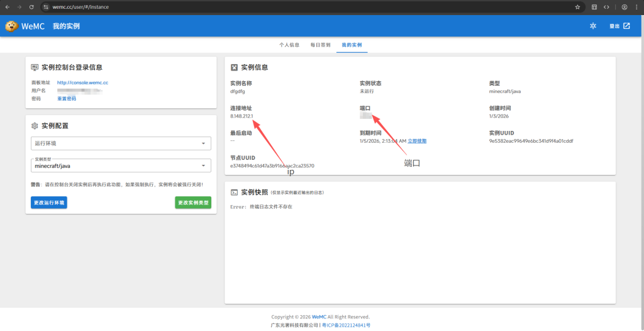
Task: Click the green 更改实例类型 button
Action: [x=193, y=203]
